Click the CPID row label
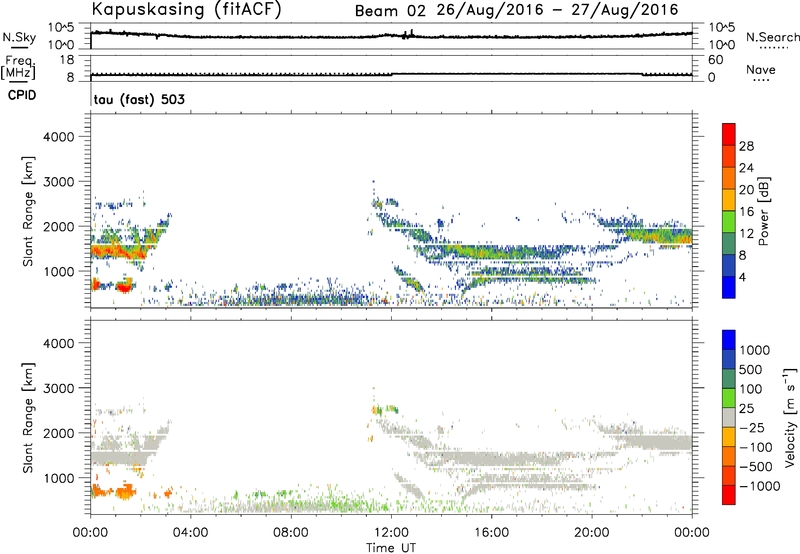Image resolution: width=800 pixels, height=554 pixels. pyautogui.click(x=21, y=95)
